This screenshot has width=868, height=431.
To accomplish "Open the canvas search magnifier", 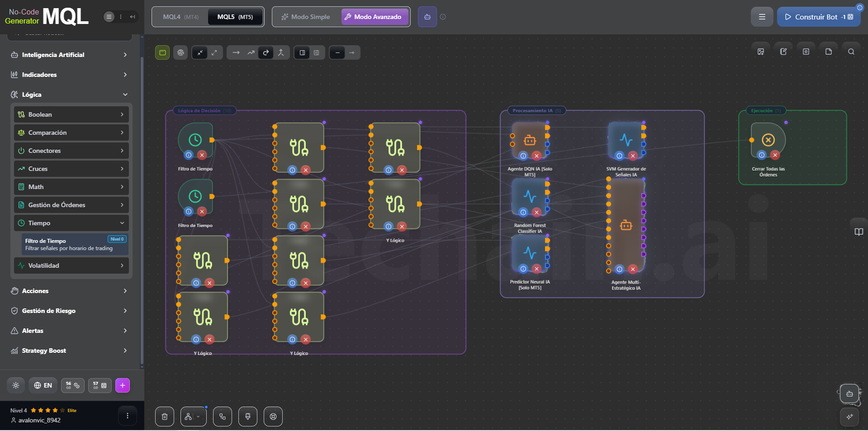I will pyautogui.click(x=851, y=52).
